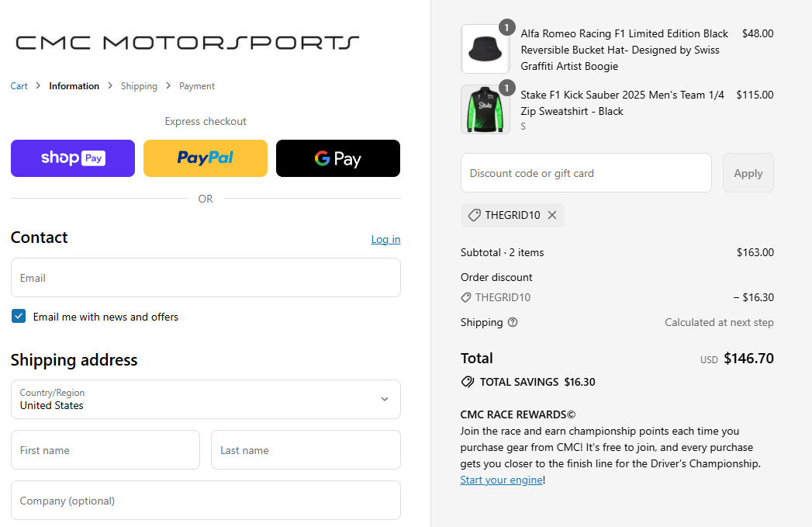Pay with Shop Pay express checkout
The height and width of the screenshot is (527, 812).
click(x=73, y=158)
